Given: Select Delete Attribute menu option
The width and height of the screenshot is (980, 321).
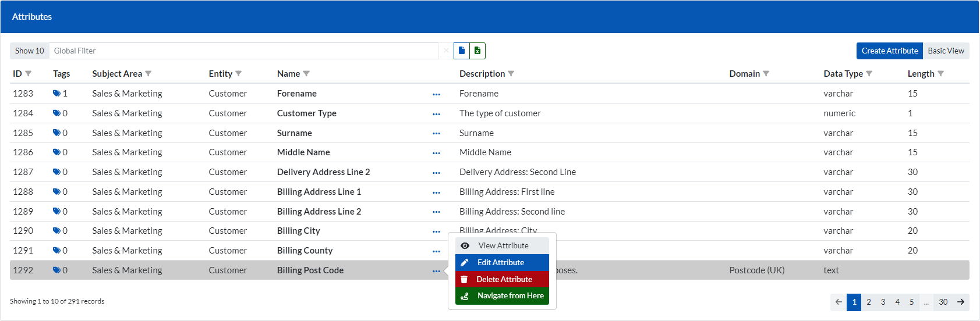Looking at the screenshot, I should (x=504, y=279).
